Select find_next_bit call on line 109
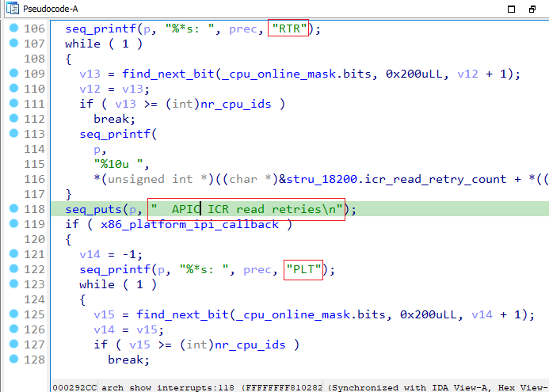549x392 pixels. coord(168,74)
